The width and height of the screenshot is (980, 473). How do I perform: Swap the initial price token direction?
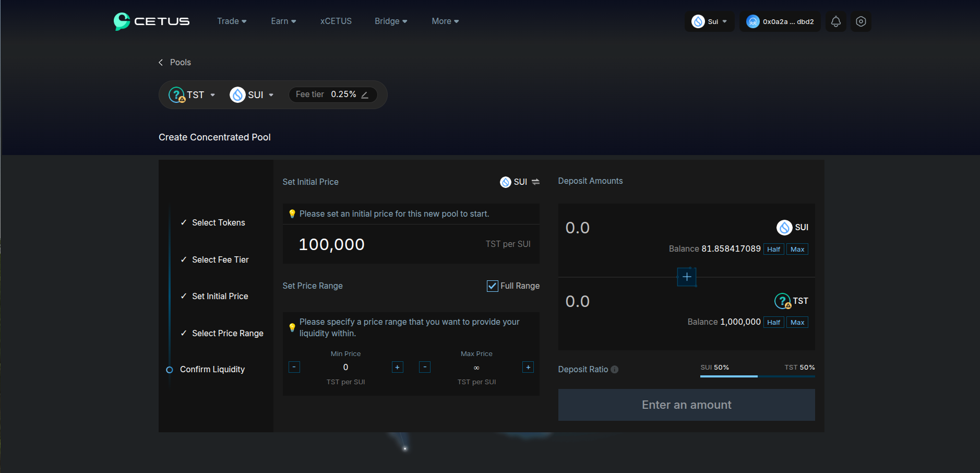pos(535,182)
